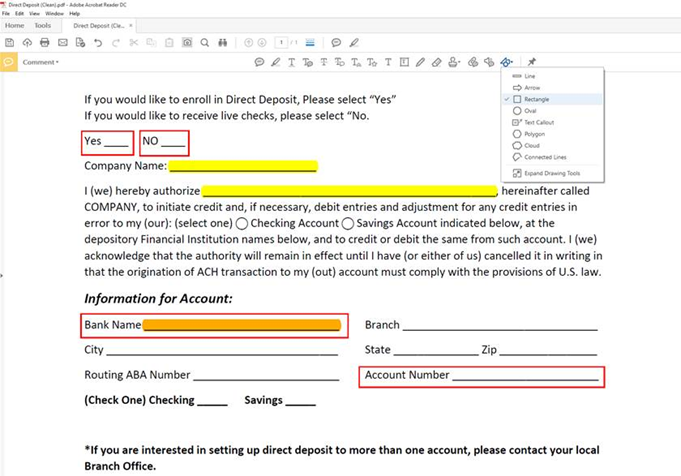The width and height of the screenshot is (681, 476).
Task: Click the Save file icon
Action: [x=10, y=43]
